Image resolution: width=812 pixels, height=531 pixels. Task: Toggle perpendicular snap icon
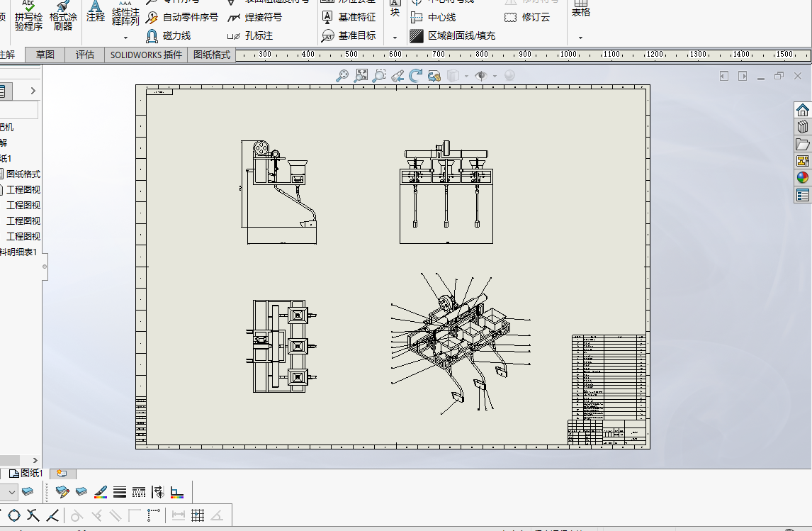96,515
